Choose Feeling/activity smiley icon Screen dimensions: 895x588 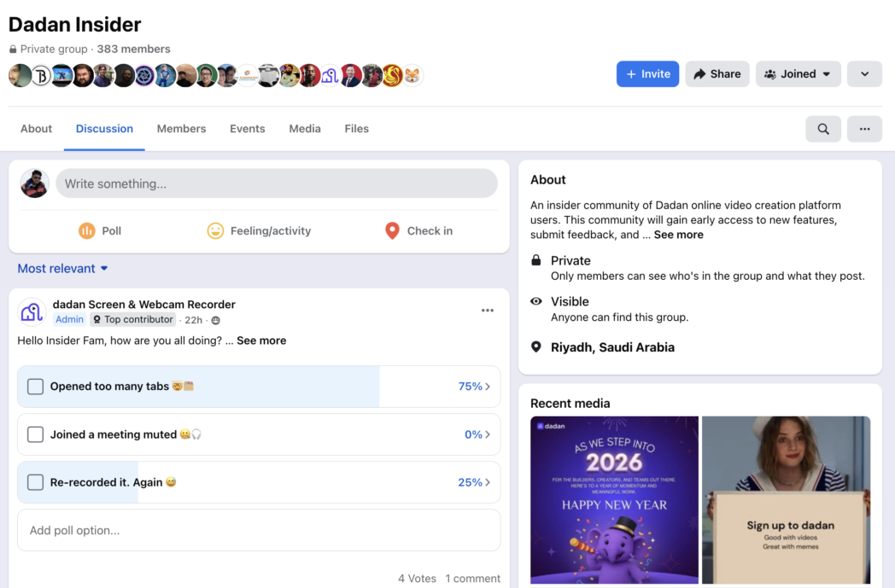point(215,230)
